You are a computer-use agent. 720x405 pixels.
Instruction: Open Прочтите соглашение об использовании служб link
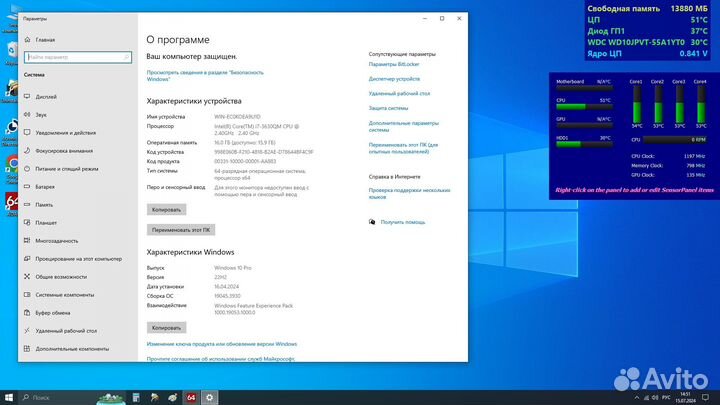(x=220, y=359)
